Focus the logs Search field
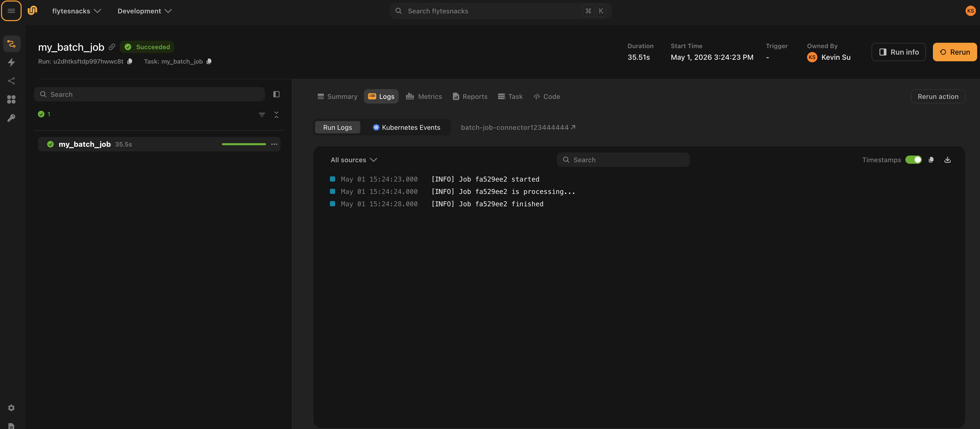This screenshot has width=980, height=429. pyautogui.click(x=623, y=160)
